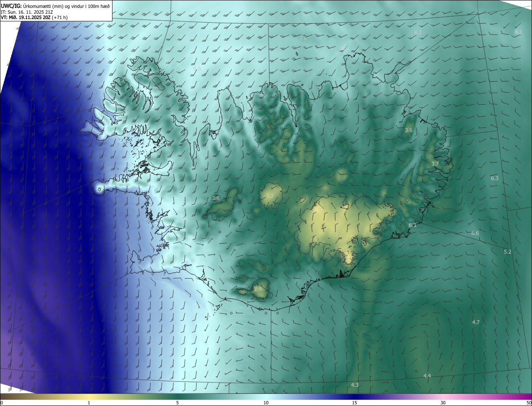Select the 5.2 value label
This screenshot has height=406, width=532.
tap(507, 252)
